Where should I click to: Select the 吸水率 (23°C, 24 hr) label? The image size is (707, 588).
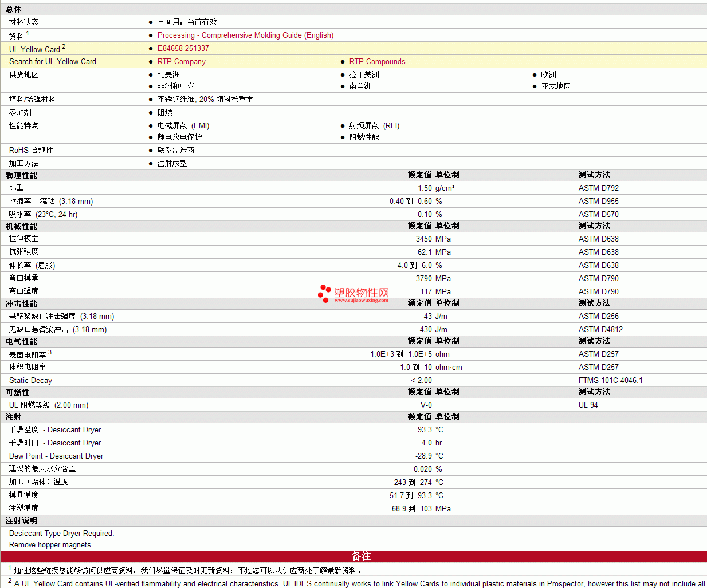click(44, 214)
